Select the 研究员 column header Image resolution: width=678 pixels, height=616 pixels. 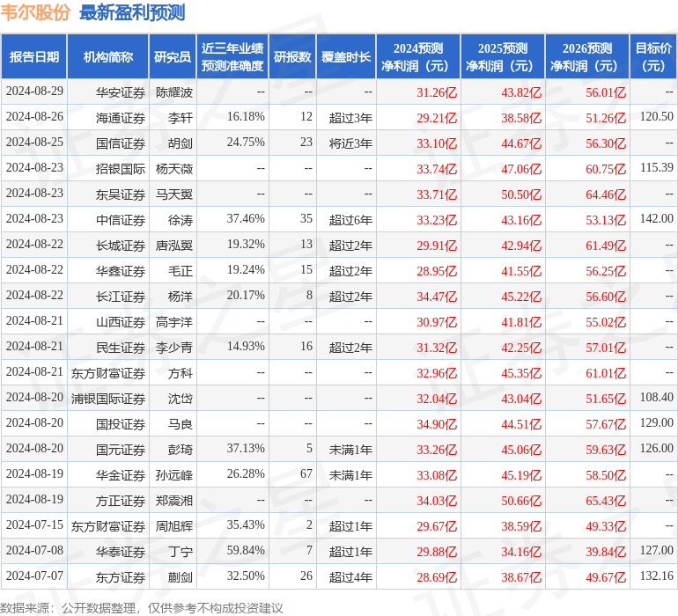(x=173, y=56)
